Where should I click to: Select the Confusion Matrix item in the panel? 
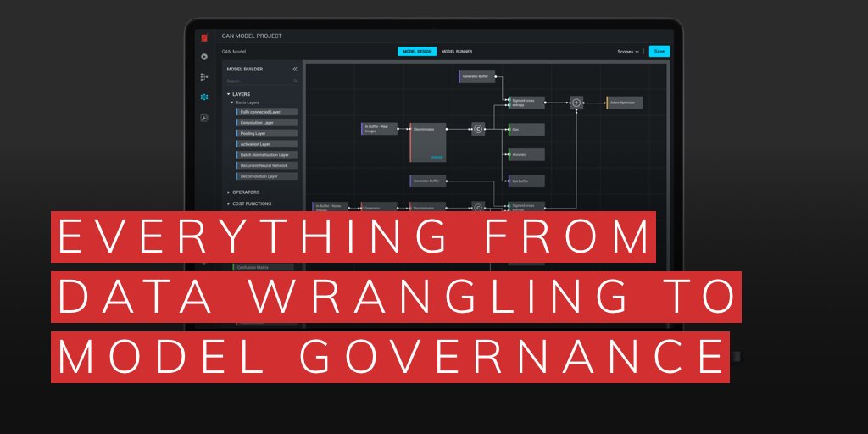[x=263, y=267]
